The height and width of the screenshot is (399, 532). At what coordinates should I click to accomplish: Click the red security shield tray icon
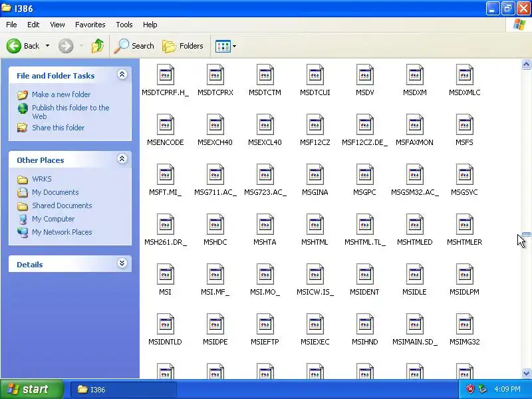coord(470,389)
